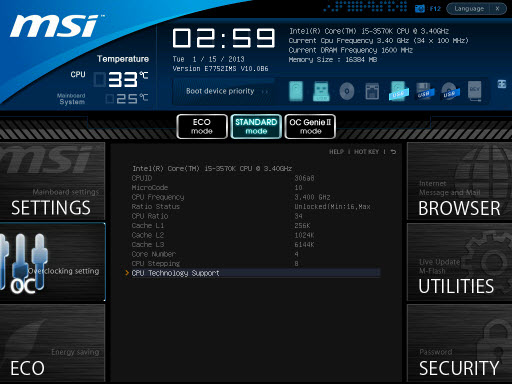
Task: Open the UTILITIES panel
Action: tap(459, 262)
